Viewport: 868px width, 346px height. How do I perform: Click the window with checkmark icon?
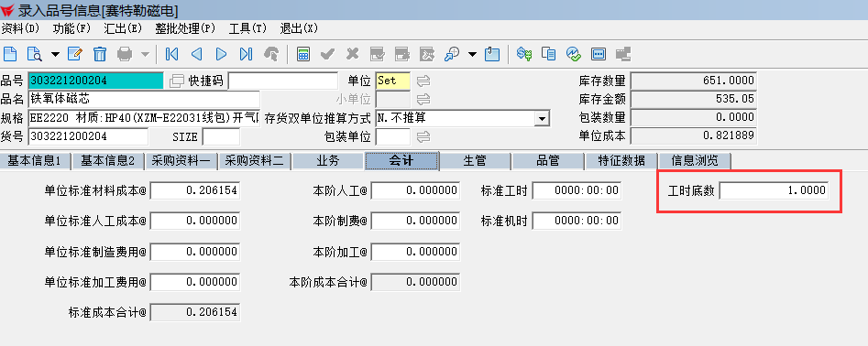tap(378, 54)
